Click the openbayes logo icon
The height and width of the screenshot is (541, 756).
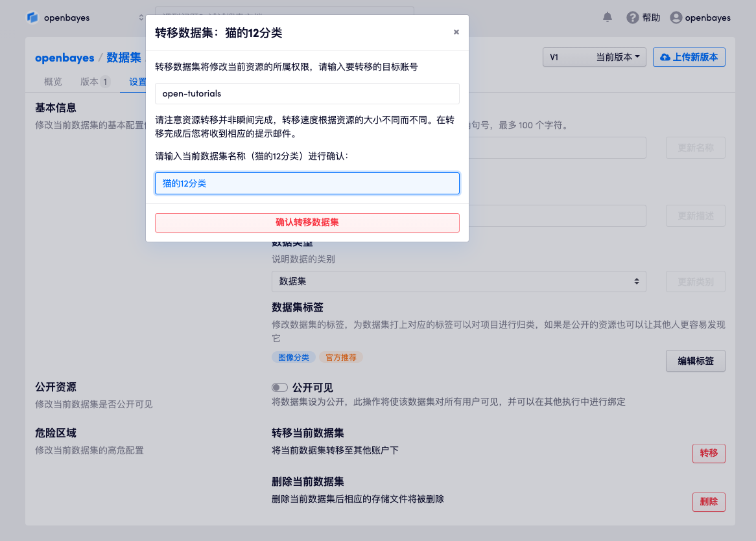[x=32, y=17]
